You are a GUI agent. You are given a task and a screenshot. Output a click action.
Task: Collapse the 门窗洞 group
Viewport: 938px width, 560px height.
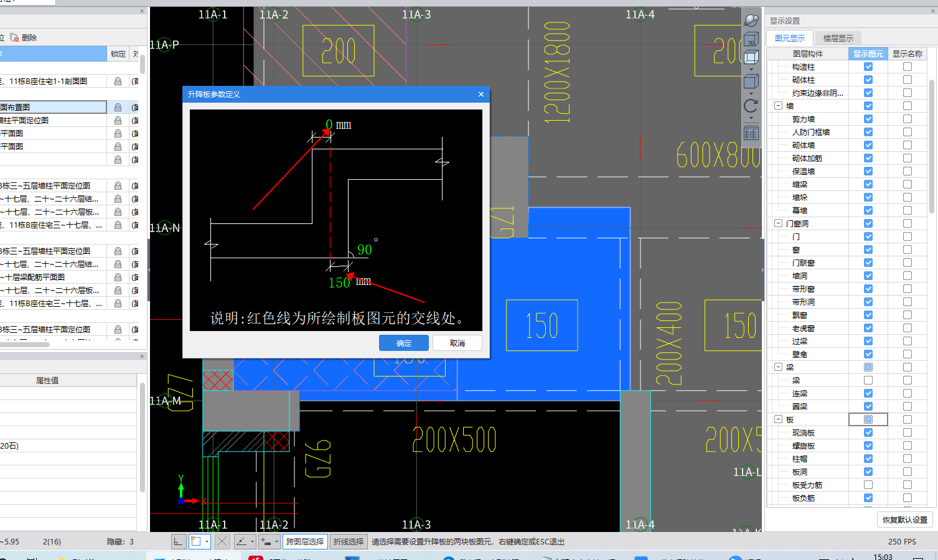(778, 223)
